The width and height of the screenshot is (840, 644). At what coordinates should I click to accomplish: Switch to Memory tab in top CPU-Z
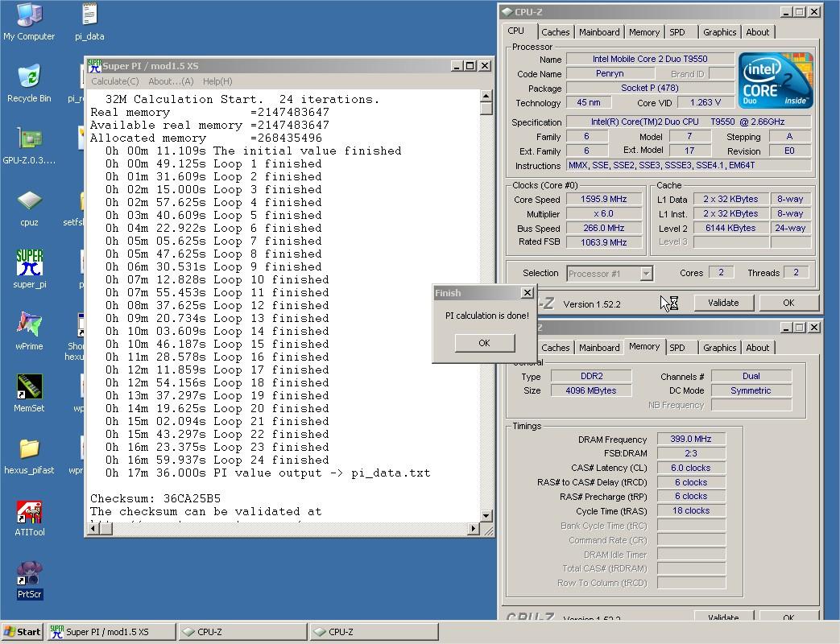(x=644, y=32)
